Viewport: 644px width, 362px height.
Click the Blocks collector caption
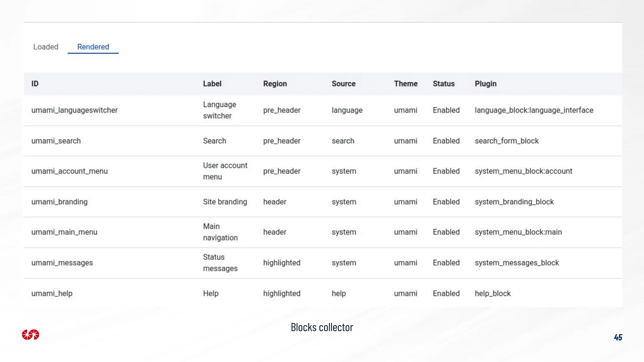pos(322,327)
